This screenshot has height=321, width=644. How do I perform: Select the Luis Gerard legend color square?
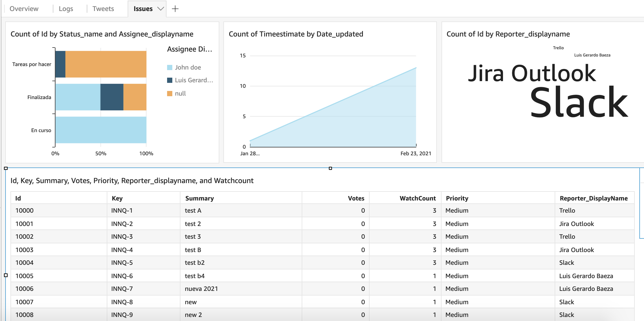point(170,80)
